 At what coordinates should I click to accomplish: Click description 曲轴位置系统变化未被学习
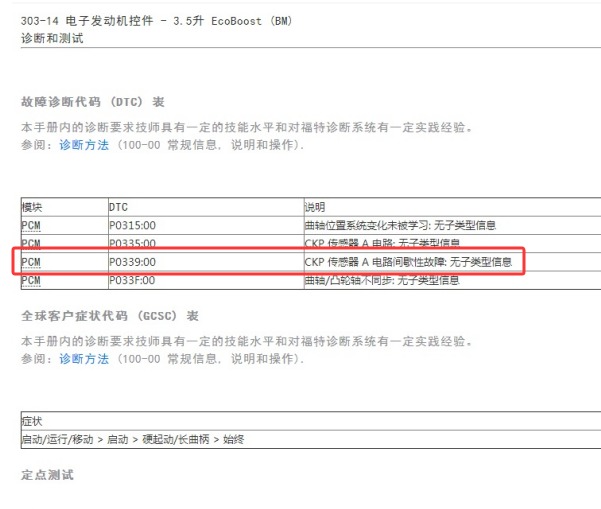click(x=400, y=225)
